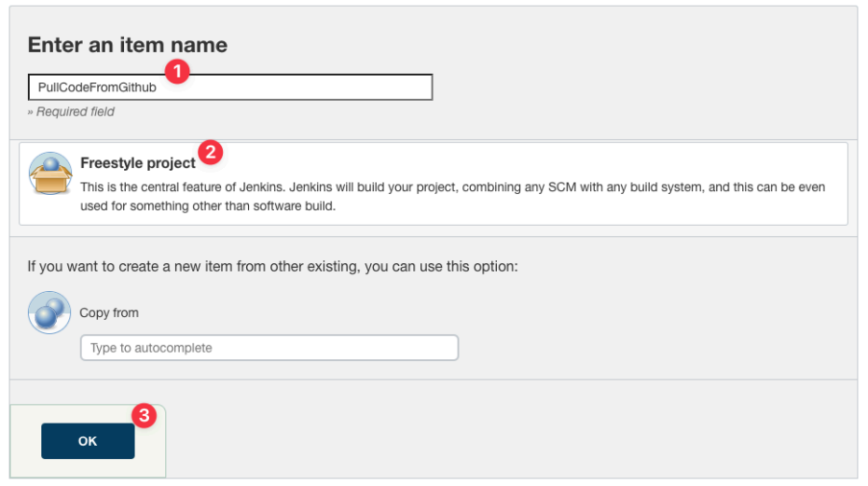Click the Freestyle project description text
Image resolution: width=868 pixels, height=486 pixels.
click(x=453, y=196)
